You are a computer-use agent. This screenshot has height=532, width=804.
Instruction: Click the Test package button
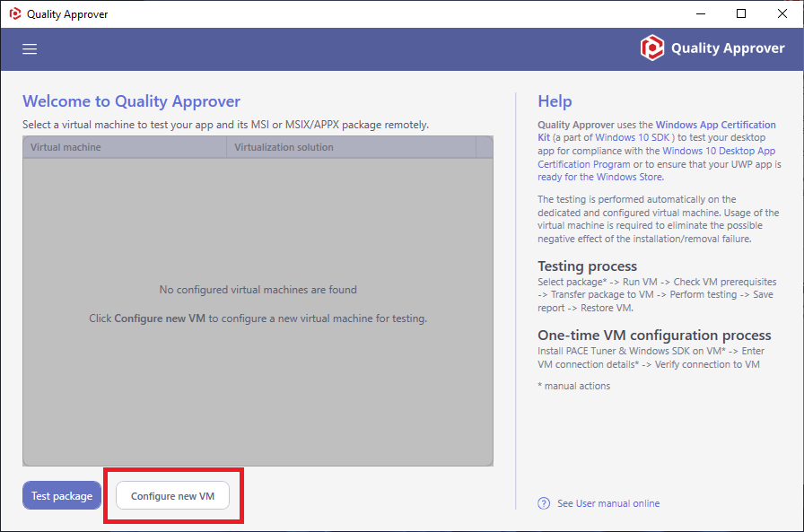(x=62, y=495)
